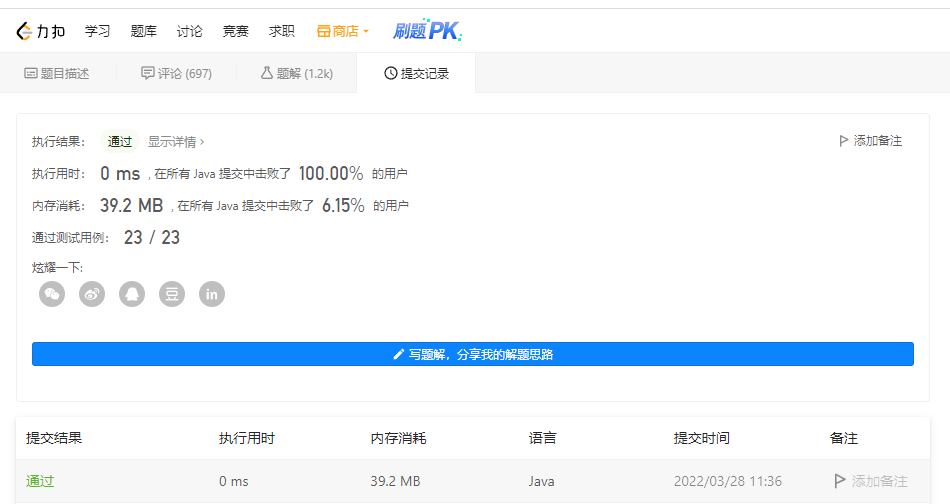Switch to the 题解 (1.2k) tab
Screen dimensions: 950x504
pyautogui.click(x=297, y=73)
